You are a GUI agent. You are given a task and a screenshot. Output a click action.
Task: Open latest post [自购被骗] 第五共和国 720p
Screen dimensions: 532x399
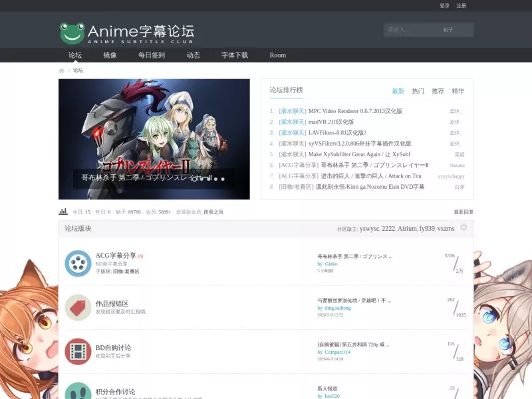[353, 344]
